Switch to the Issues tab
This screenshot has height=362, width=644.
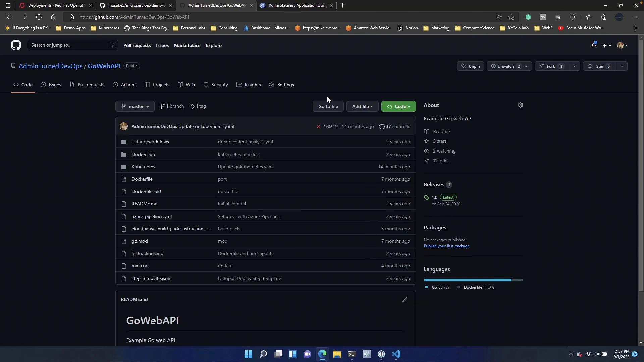pyautogui.click(x=51, y=85)
